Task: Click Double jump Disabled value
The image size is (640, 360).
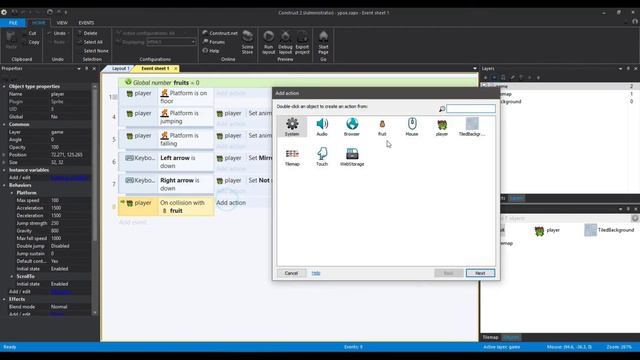Action: (70, 246)
